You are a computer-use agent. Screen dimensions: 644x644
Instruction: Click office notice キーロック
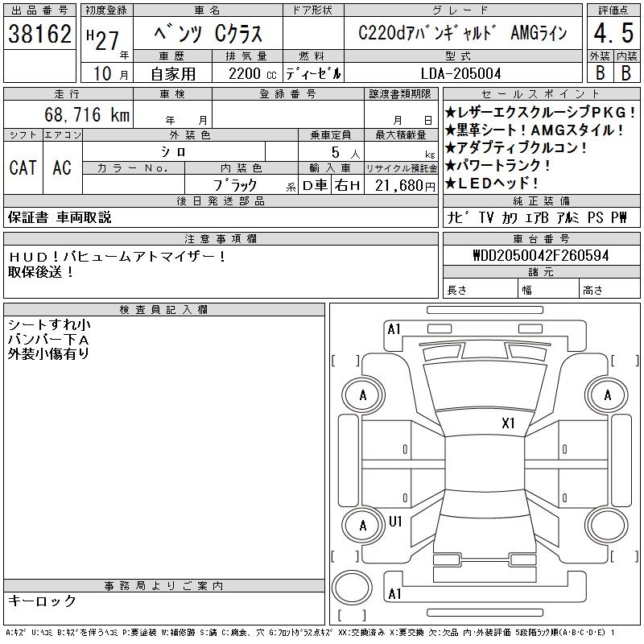(x=42, y=601)
